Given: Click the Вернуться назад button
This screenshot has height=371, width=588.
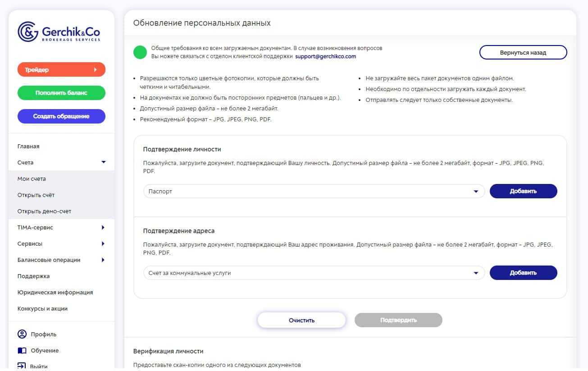Looking at the screenshot, I should [x=523, y=52].
